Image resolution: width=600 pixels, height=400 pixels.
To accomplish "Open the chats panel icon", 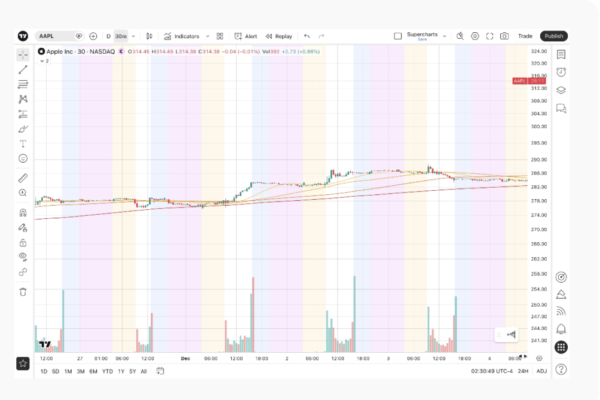I will coord(561,108).
